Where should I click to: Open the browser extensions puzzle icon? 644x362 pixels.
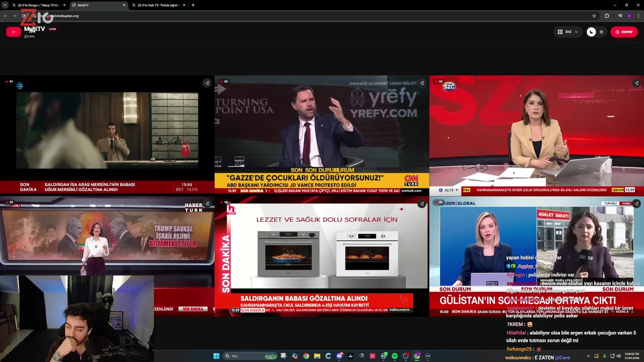607,16
